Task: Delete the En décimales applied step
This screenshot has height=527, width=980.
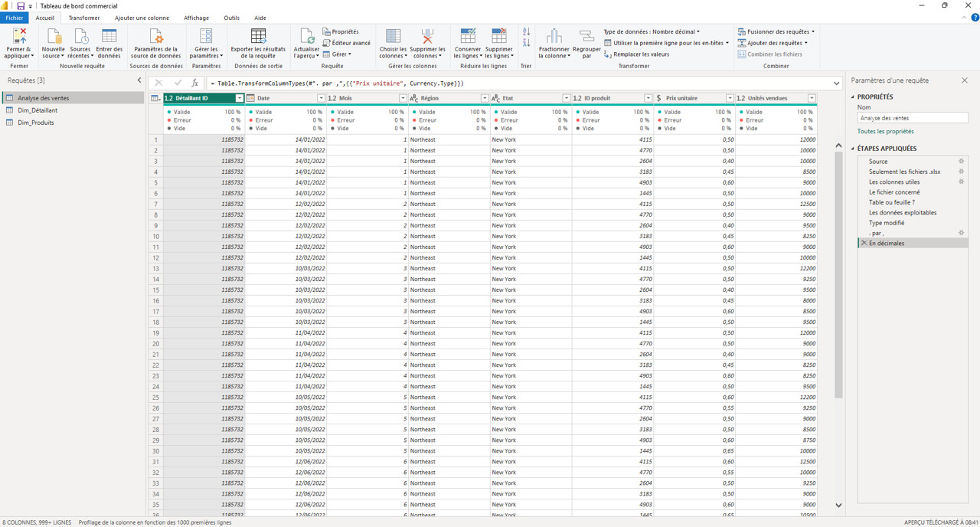Action: point(864,244)
